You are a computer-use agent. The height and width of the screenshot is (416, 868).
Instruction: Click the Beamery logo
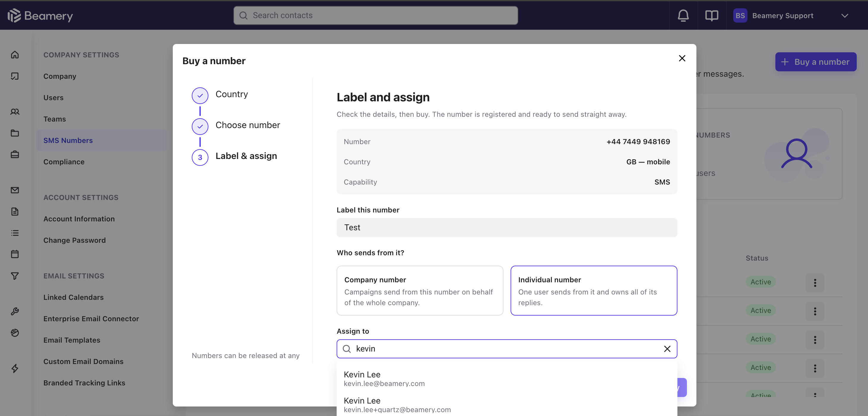[40, 15]
